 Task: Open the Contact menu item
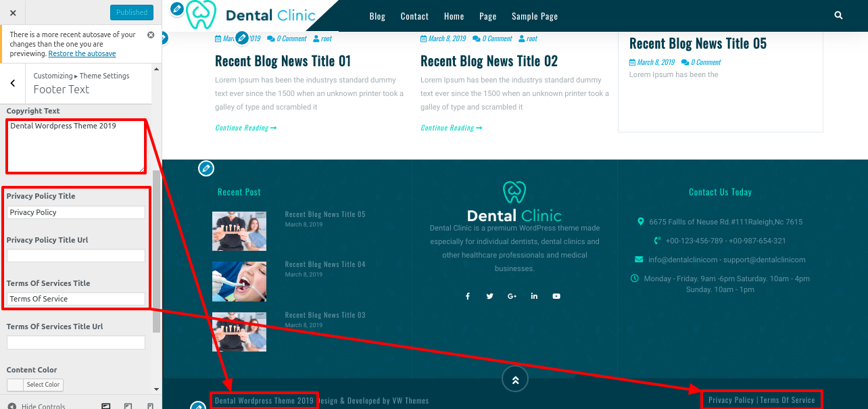tap(414, 16)
